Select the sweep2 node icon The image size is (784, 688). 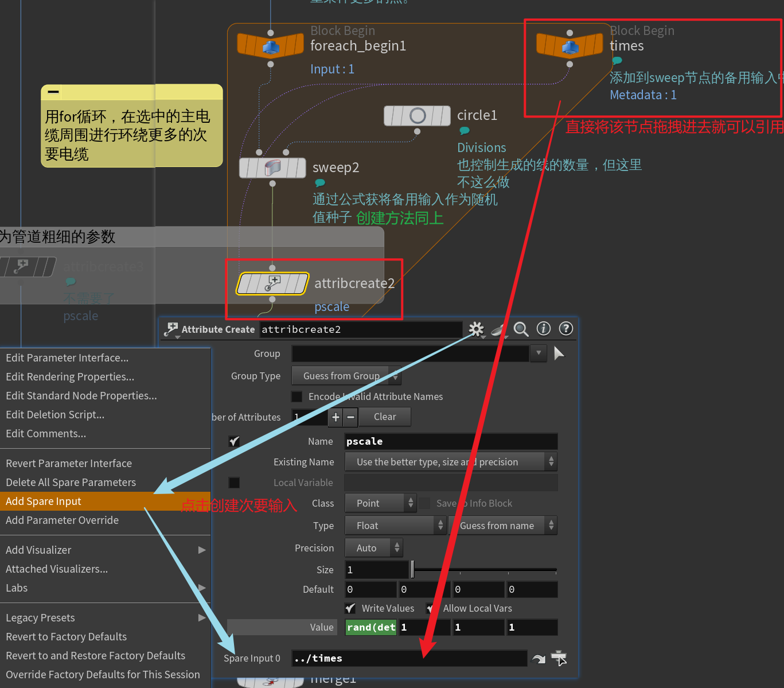pyautogui.click(x=272, y=168)
